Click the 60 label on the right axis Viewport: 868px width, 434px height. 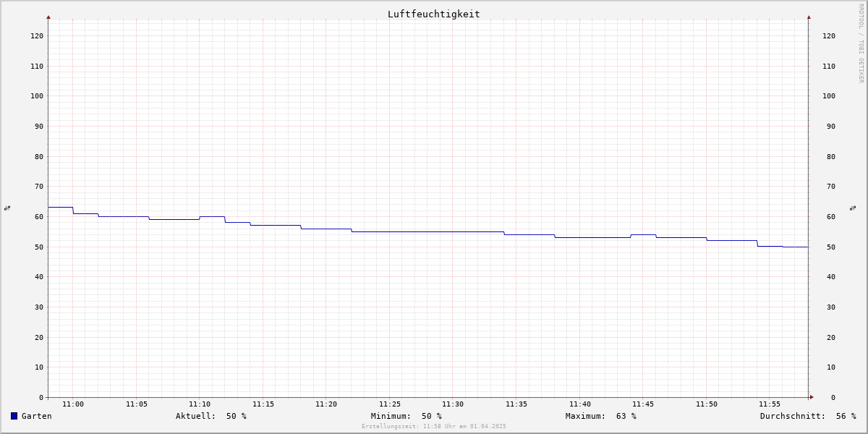(x=831, y=216)
